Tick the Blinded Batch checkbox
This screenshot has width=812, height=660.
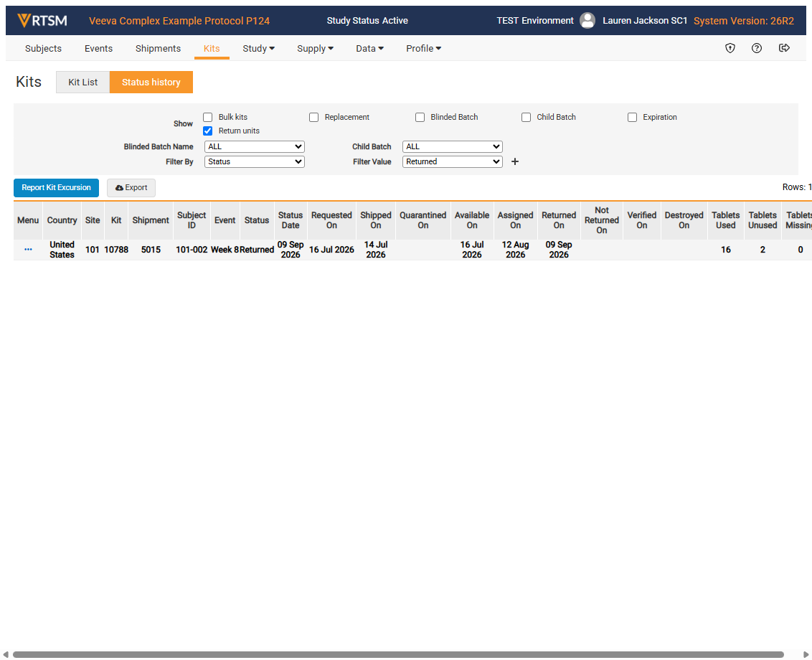click(x=420, y=117)
